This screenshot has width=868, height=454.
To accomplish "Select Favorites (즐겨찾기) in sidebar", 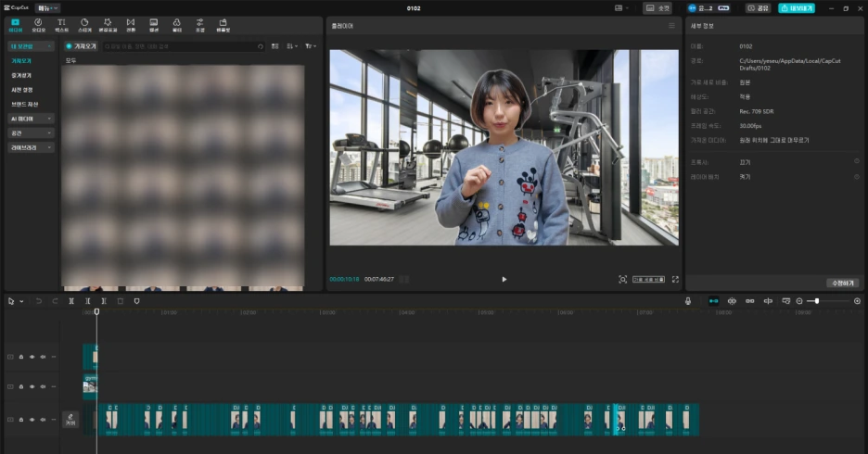I will coord(21,75).
